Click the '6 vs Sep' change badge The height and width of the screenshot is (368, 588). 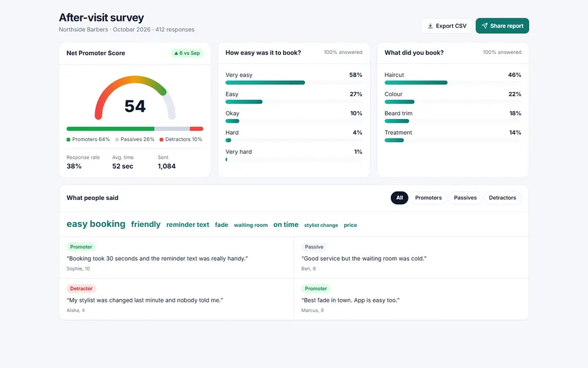(187, 53)
